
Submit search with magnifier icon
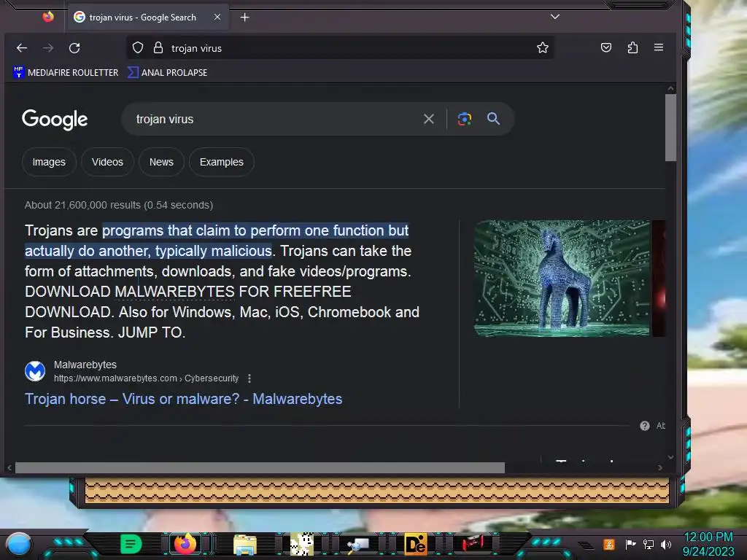click(493, 119)
